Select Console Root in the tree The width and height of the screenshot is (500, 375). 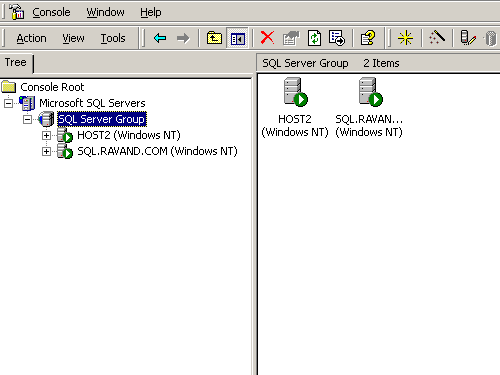(52, 87)
